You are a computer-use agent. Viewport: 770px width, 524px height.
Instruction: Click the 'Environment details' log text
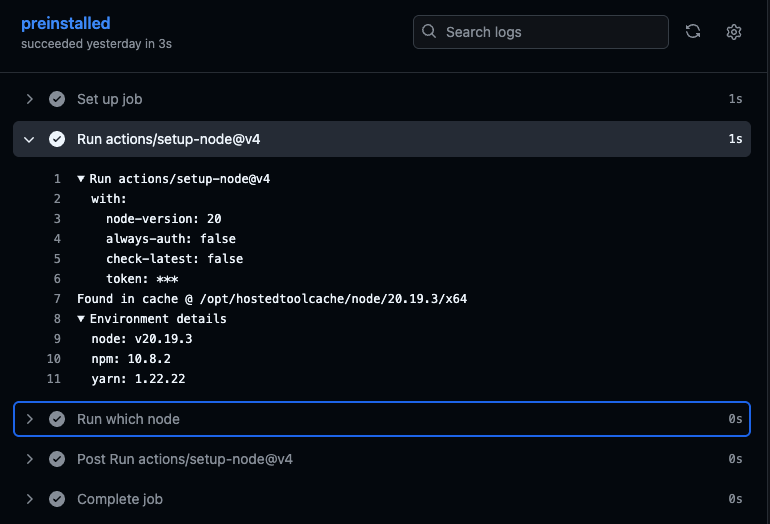tap(158, 319)
